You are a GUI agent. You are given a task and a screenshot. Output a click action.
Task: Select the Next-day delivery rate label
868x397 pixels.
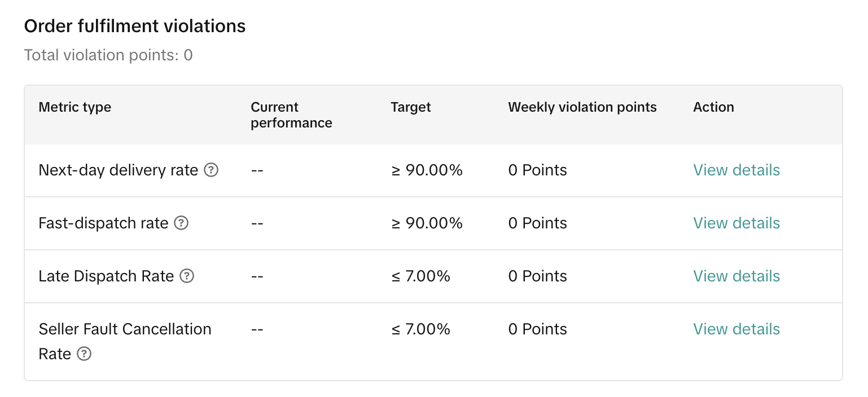pos(118,170)
